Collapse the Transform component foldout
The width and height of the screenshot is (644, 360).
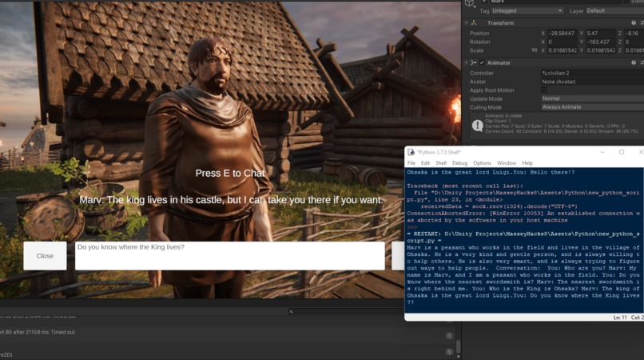point(466,23)
